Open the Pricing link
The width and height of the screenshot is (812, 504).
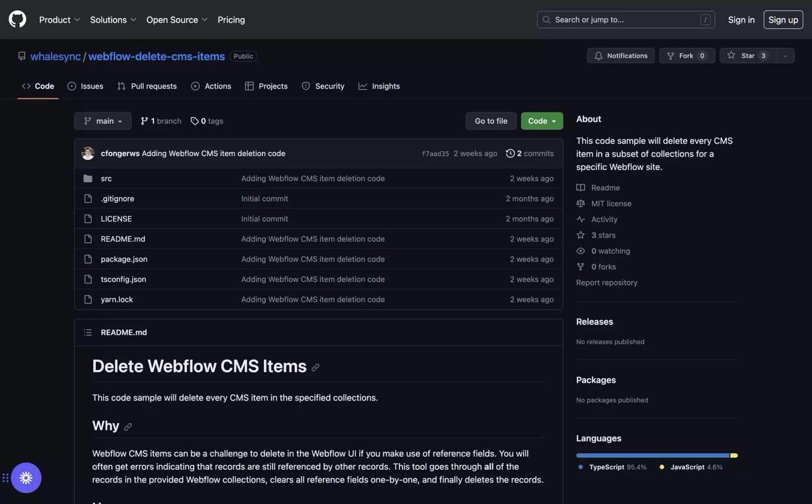pos(231,20)
